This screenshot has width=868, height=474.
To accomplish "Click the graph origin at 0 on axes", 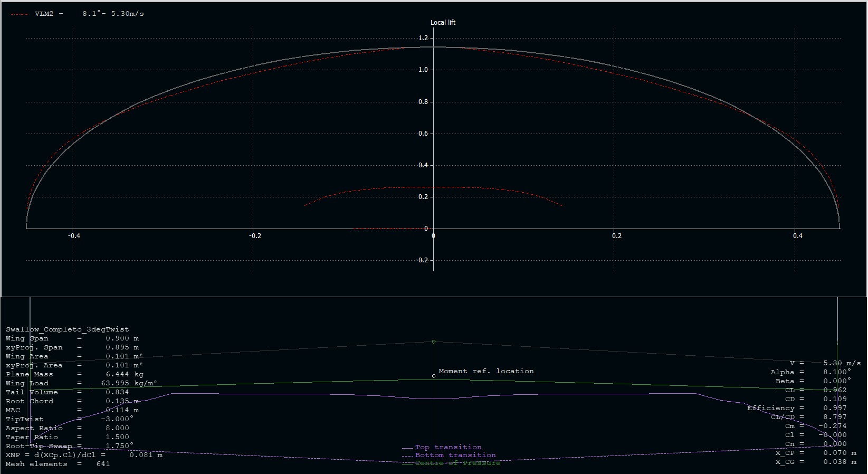I will [x=434, y=229].
